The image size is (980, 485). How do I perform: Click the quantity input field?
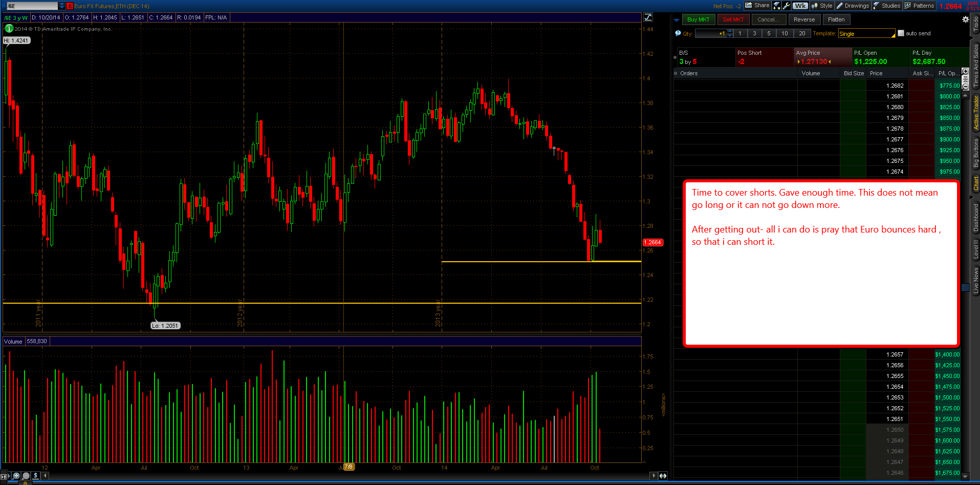[711, 33]
